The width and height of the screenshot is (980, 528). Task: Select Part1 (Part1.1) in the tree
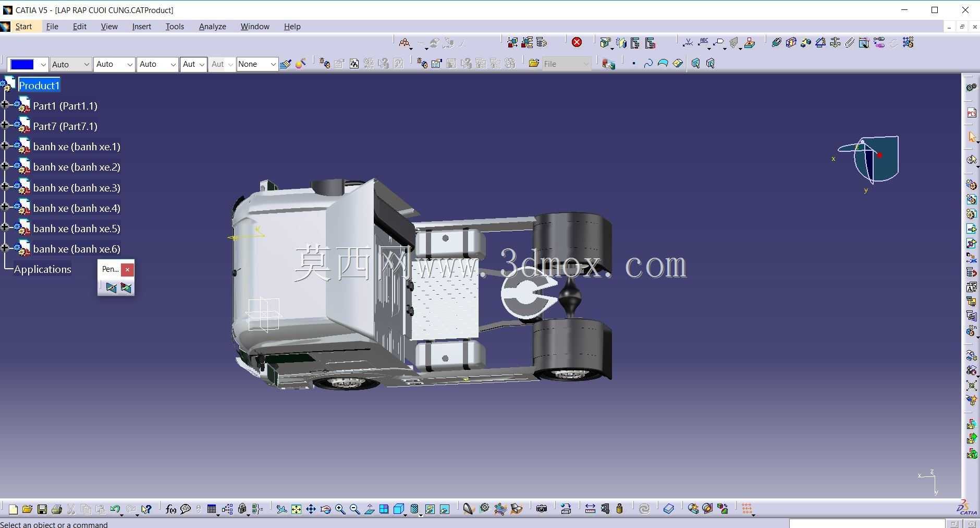click(x=65, y=106)
